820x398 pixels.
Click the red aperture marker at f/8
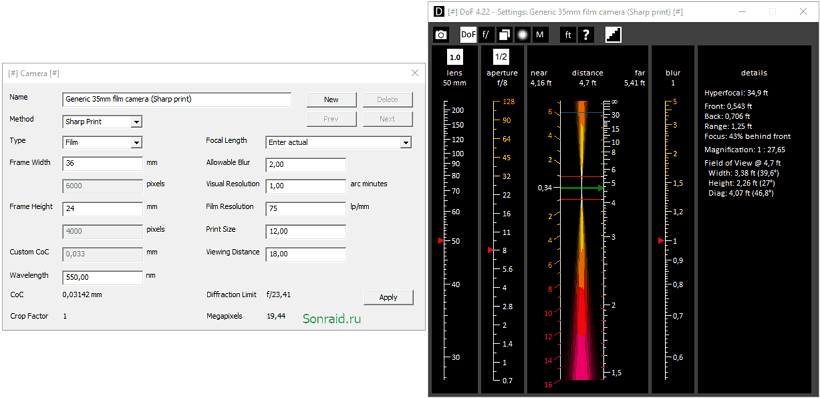(491, 251)
